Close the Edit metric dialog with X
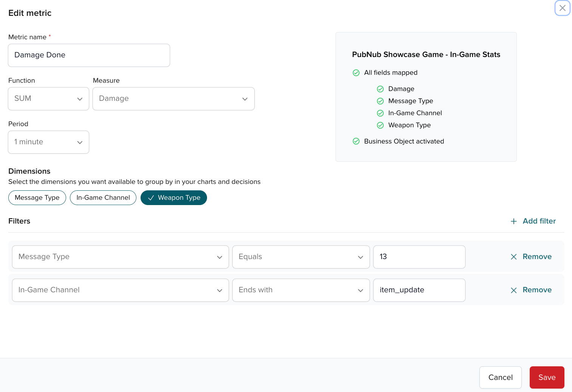 point(562,8)
